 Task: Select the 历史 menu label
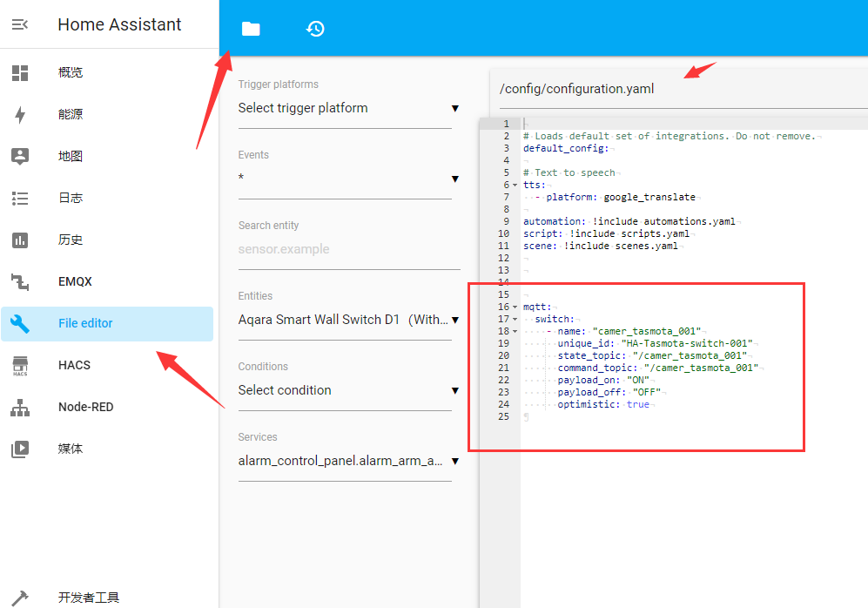click(71, 240)
